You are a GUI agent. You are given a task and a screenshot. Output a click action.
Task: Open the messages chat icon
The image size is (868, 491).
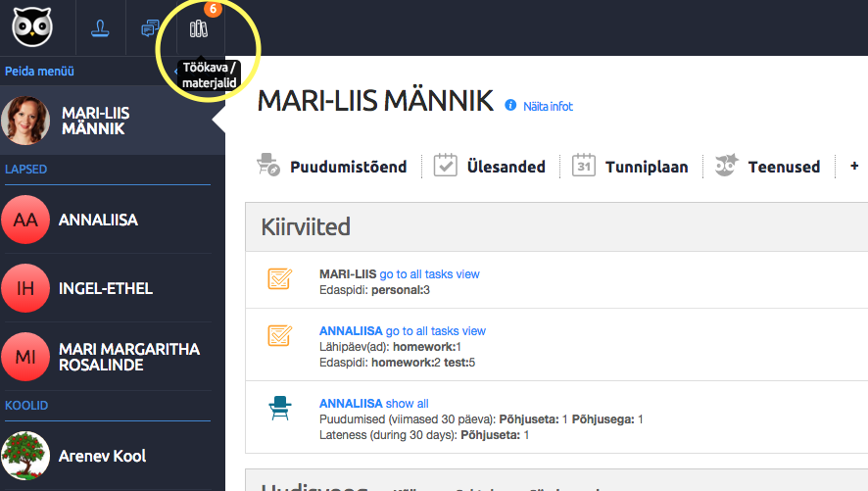coord(151,27)
